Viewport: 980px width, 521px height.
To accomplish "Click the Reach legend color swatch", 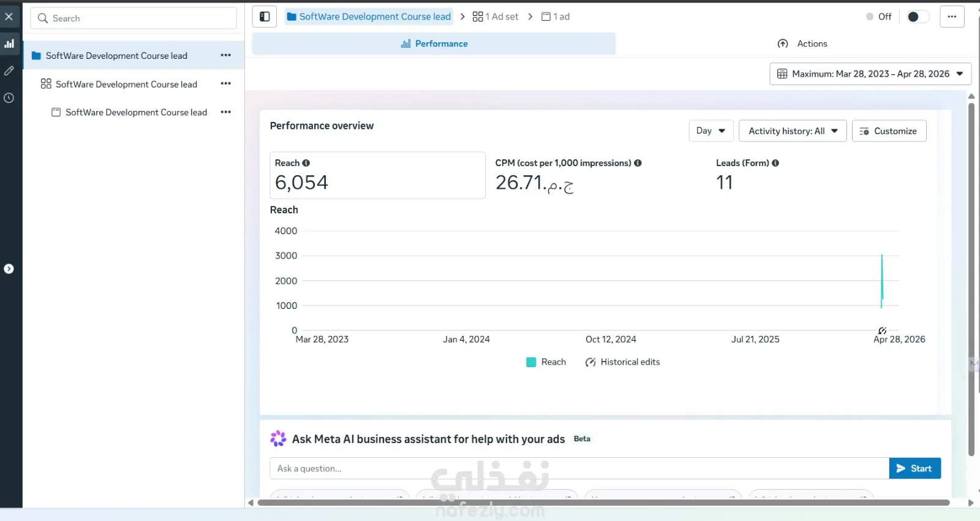I will (x=531, y=362).
